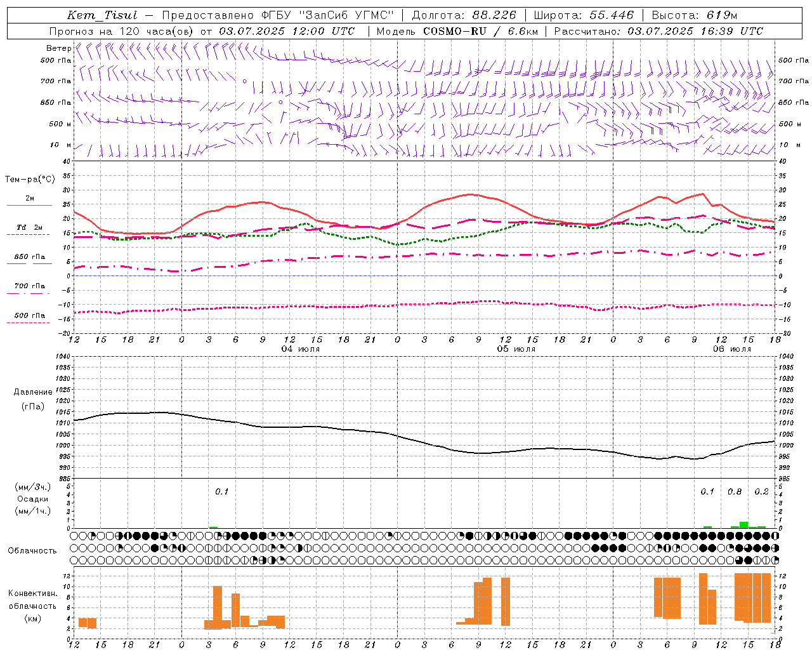Select the 05 июля date label
Screen dimensions: 812x650
click(516, 348)
